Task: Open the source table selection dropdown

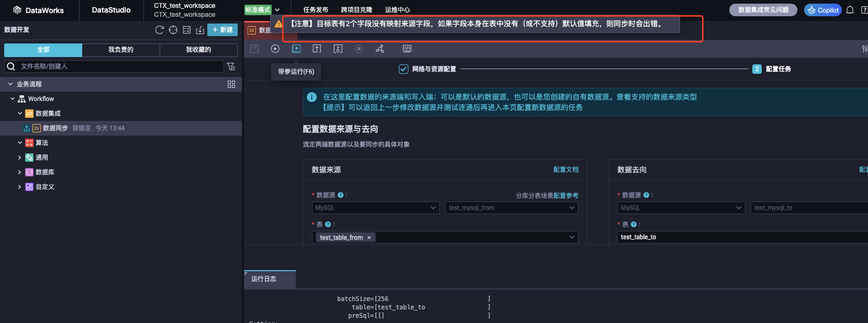Action: [445, 237]
